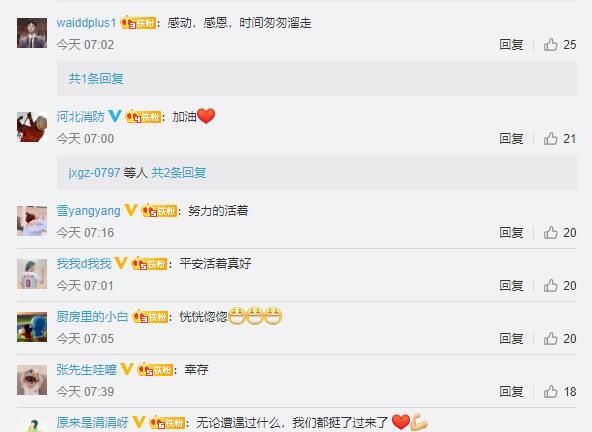Screen dimensions: 592x432
Task: Open 厨房里的小白 user profile link
Action: coord(92,316)
